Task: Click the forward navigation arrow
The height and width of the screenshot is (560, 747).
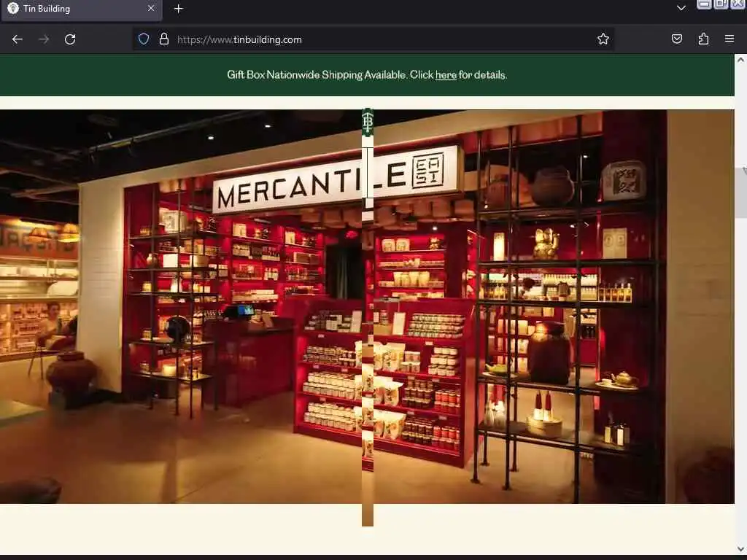Action: click(44, 39)
